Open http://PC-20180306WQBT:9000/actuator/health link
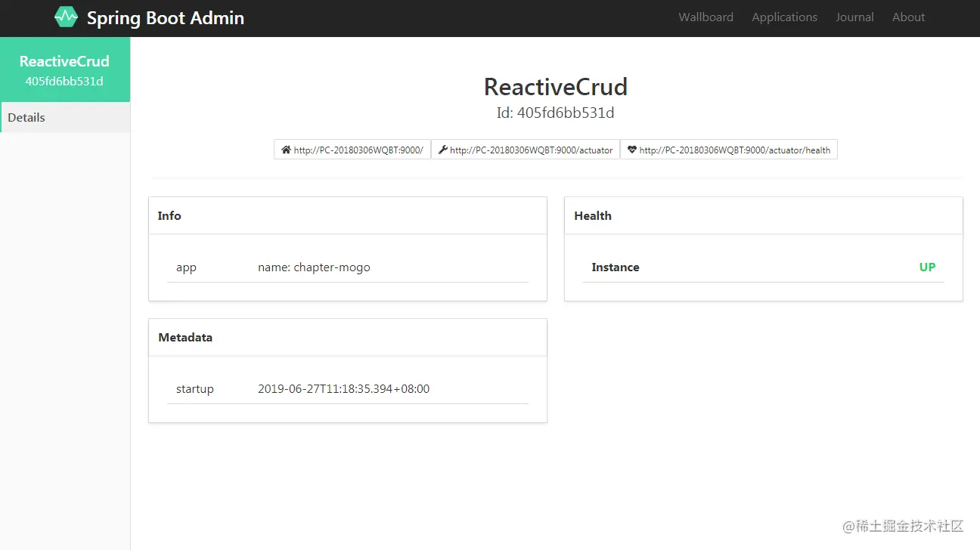The width and height of the screenshot is (980, 550). click(729, 150)
